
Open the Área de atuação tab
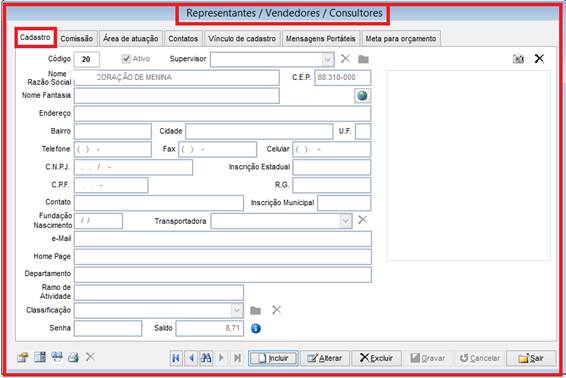coord(131,38)
